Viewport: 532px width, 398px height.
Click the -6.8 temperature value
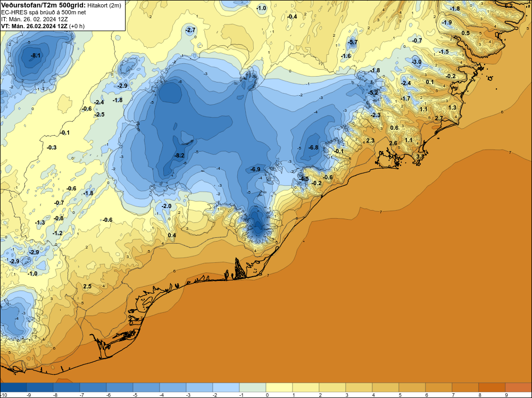(313, 147)
